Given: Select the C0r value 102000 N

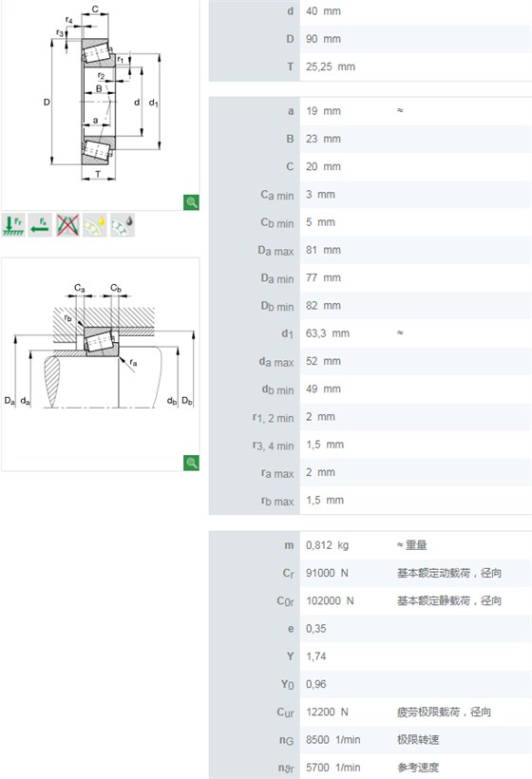Looking at the screenshot, I should 331,601.
